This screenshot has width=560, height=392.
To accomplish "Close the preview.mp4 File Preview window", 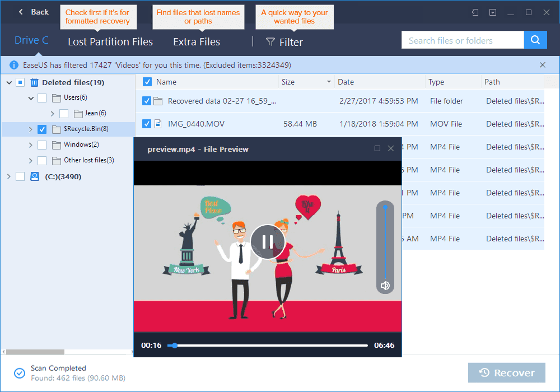I will 391,148.
